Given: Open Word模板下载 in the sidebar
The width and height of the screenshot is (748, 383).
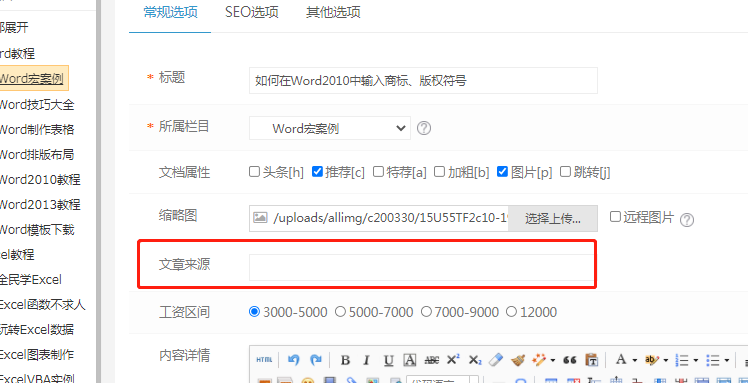Looking at the screenshot, I should tap(37, 230).
